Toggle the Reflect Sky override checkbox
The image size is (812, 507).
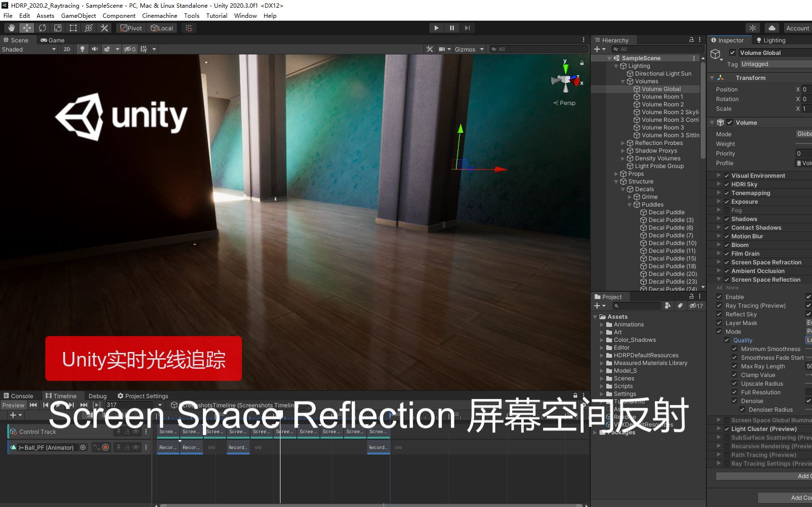pos(719,314)
